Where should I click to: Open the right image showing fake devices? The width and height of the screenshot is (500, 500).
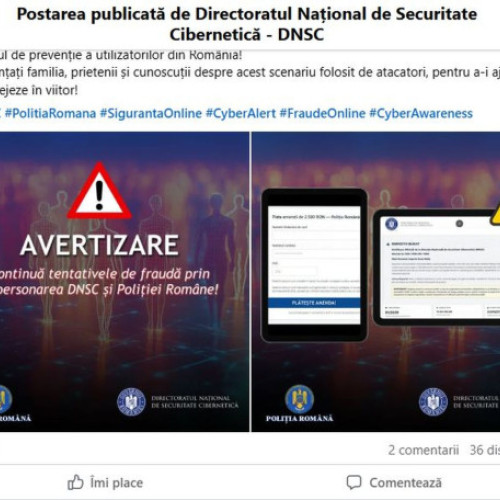point(376,282)
